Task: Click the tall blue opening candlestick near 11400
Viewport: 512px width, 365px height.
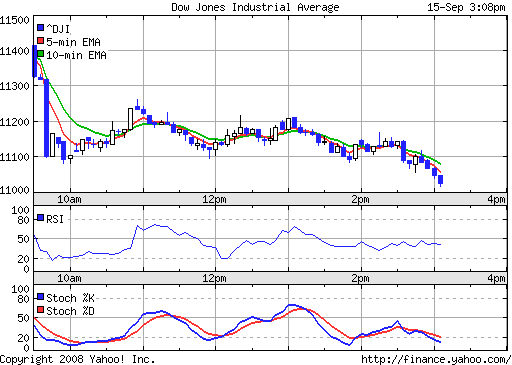Action: click(x=34, y=61)
